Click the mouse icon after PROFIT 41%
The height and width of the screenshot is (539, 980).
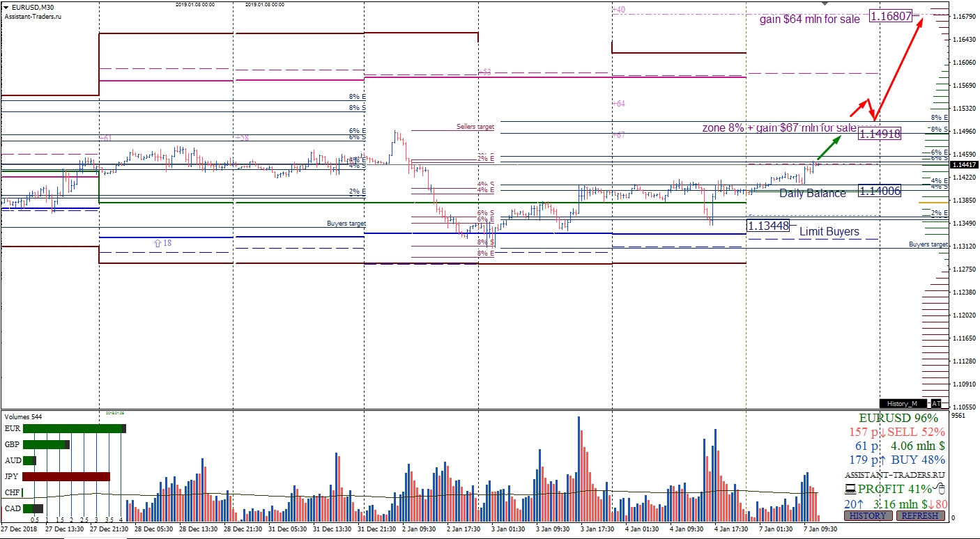point(940,489)
